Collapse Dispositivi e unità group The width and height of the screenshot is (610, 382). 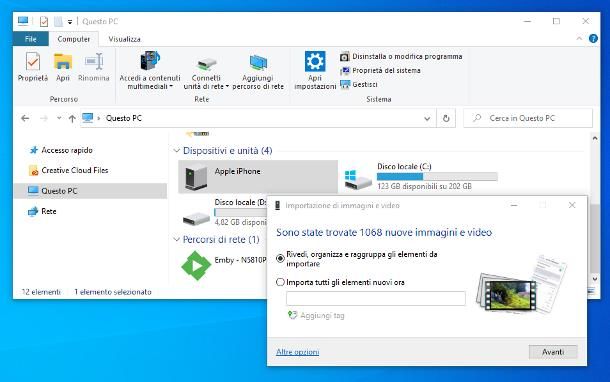point(177,151)
